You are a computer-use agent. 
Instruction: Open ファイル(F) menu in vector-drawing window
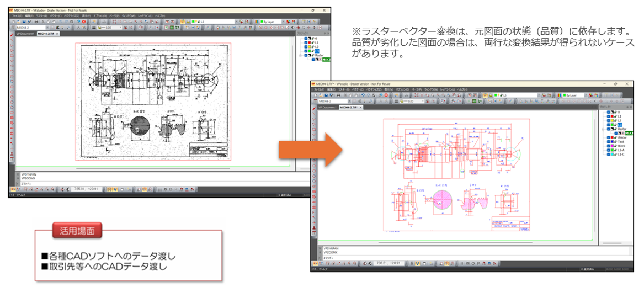319,89
